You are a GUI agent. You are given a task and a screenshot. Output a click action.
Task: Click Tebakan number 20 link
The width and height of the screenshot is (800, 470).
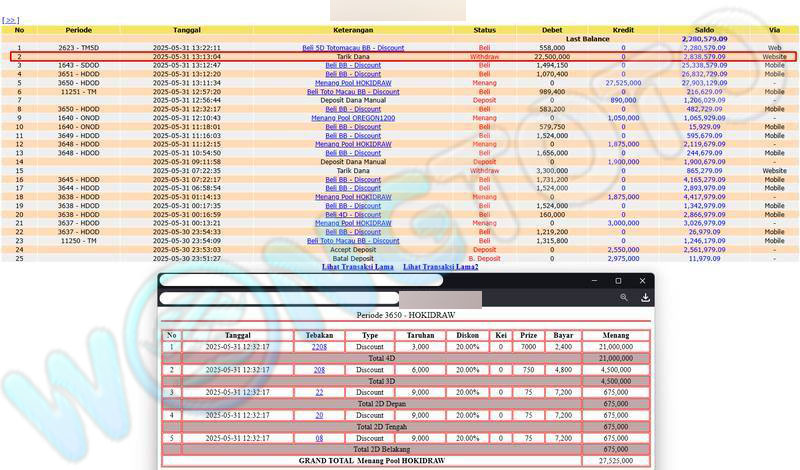pyautogui.click(x=319, y=415)
